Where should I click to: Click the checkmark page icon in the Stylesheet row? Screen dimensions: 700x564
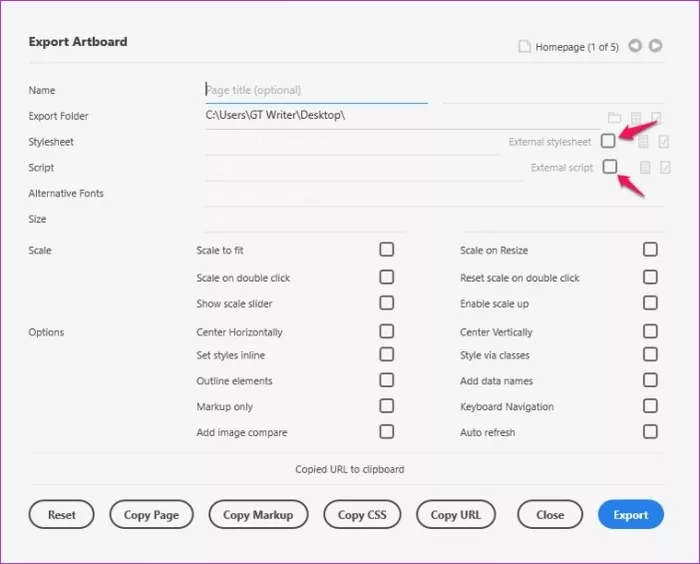point(664,142)
